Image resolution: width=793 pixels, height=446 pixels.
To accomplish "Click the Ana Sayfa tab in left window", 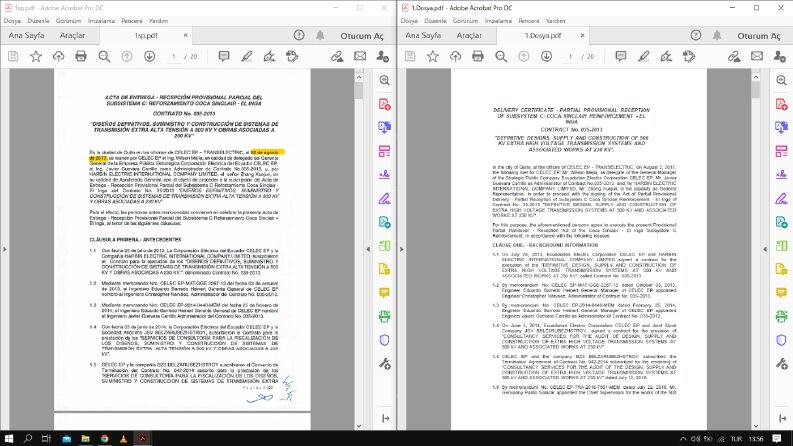I will pyautogui.click(x=26, y=35).
